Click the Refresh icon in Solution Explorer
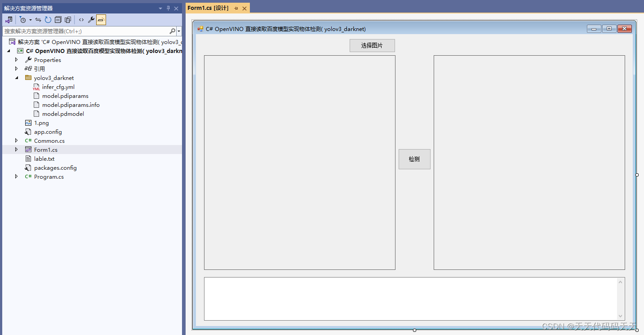 coord(48,19)
